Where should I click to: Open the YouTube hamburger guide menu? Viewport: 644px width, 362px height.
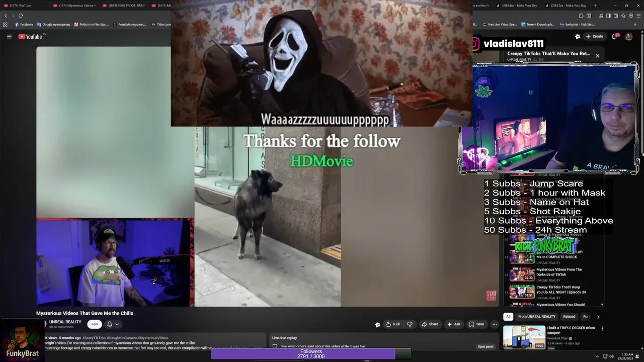click(9, 36)
